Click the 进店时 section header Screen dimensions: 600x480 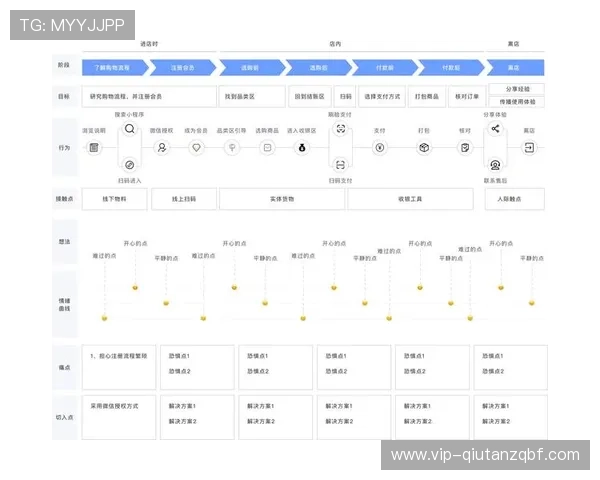tap(149, 44)
